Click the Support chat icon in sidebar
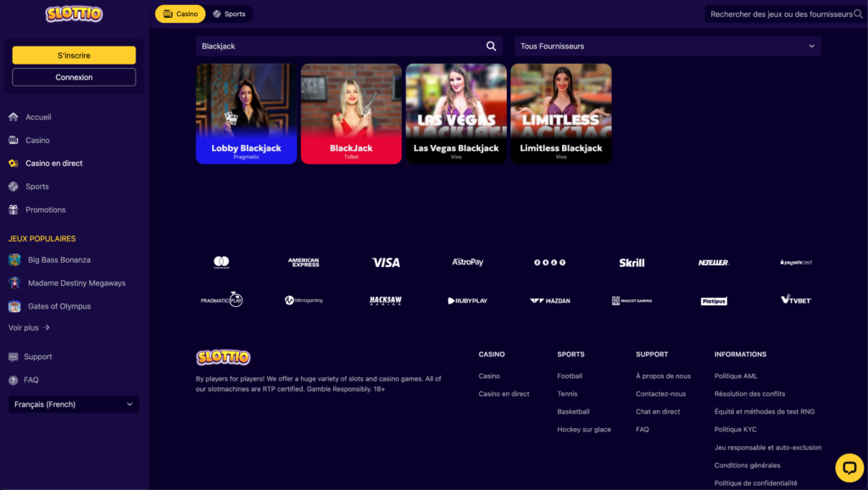Screen dimensions: 868x490 (14, 357)
